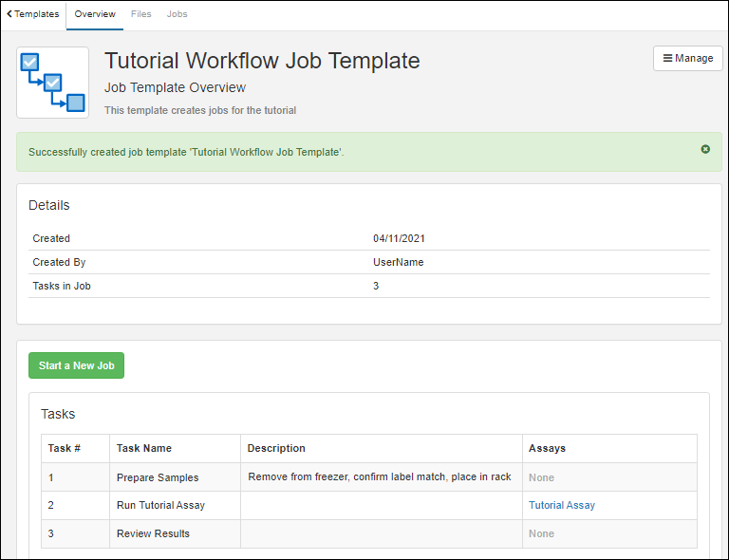Click the Tutorial Workflow Job Template heading
The height and width of the screenshot is (560, 729).
(262, 61)
